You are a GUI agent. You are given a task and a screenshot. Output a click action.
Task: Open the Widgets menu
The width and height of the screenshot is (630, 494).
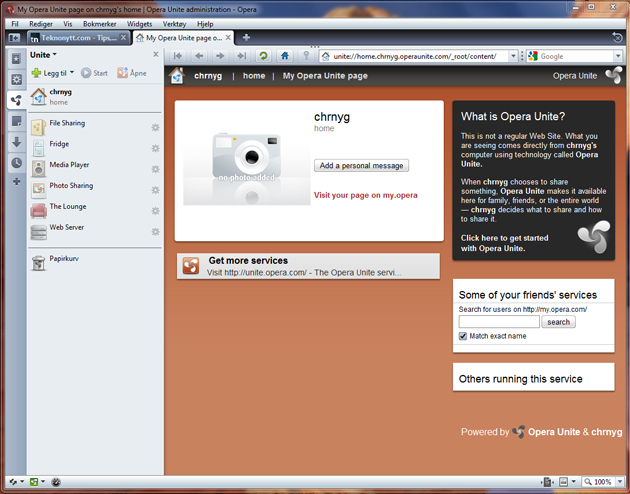139,24
